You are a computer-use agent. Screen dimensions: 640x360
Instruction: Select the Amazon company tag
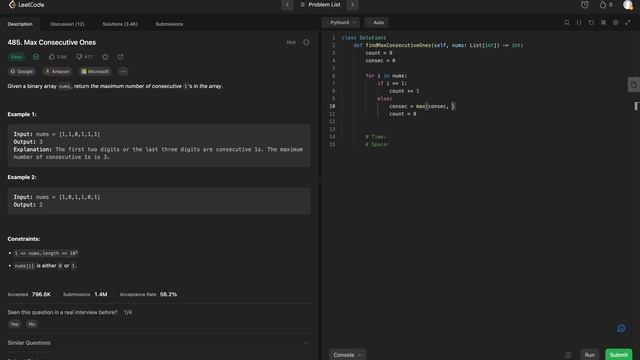click(57, 71)
